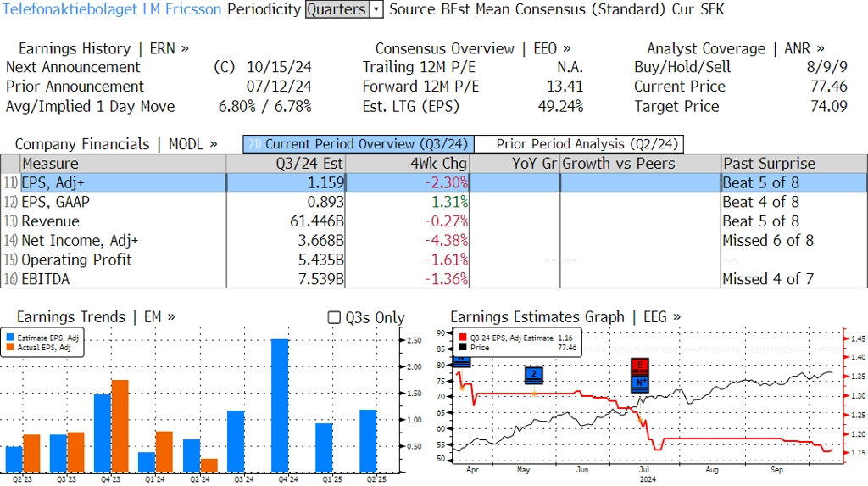Click the black Price legend marker

(461, 348)
